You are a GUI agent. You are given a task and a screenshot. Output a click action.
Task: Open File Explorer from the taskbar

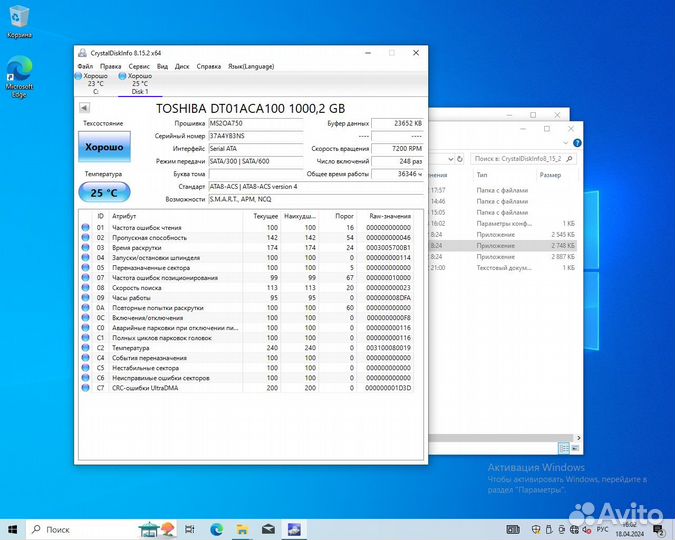tap(242, 529)
